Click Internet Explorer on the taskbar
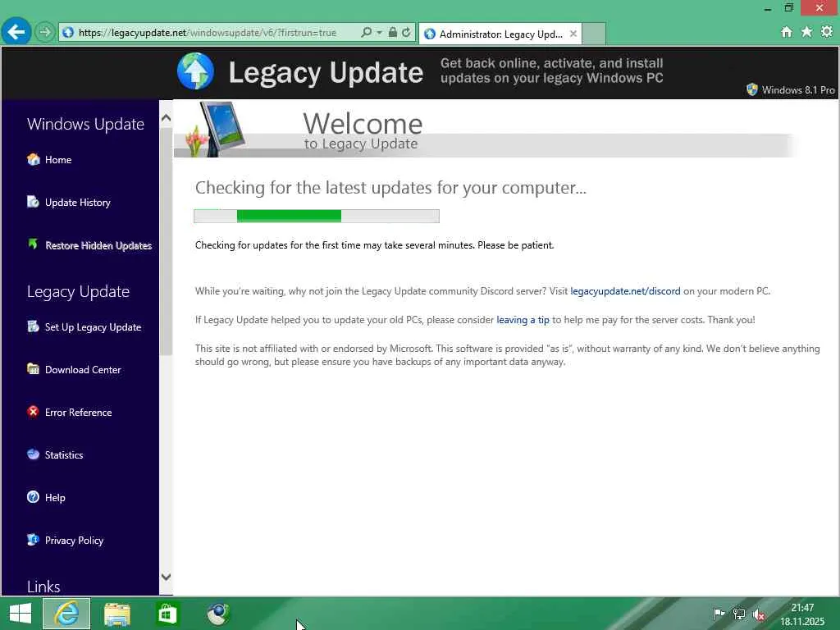The width and height of the screenshot is (840, 630). (x=66, y=614)
